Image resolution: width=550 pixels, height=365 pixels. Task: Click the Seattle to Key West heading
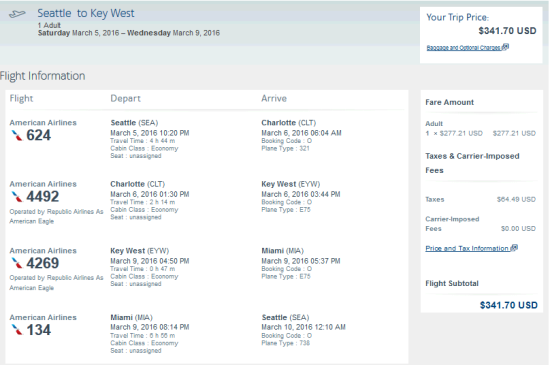86,13
